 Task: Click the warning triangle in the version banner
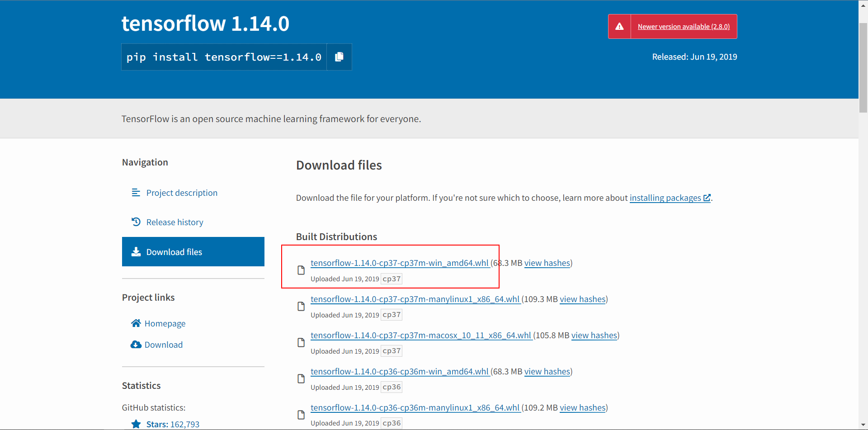(619, 26)
